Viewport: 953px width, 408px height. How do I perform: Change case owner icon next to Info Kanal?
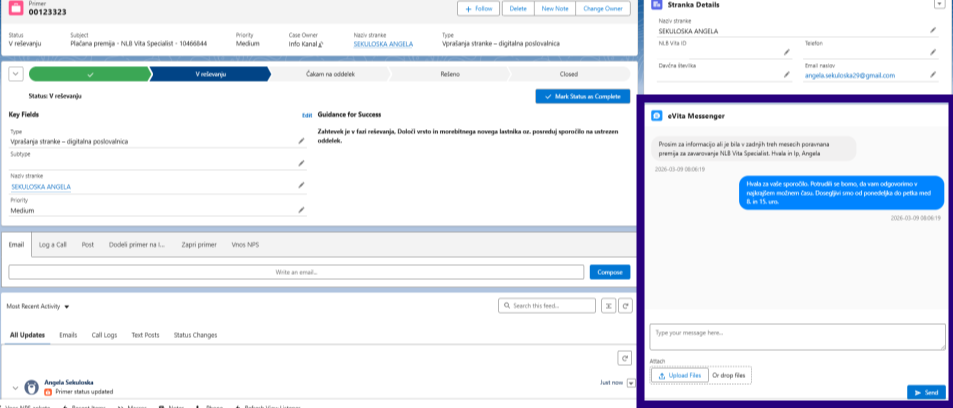(x=320, y=44)
